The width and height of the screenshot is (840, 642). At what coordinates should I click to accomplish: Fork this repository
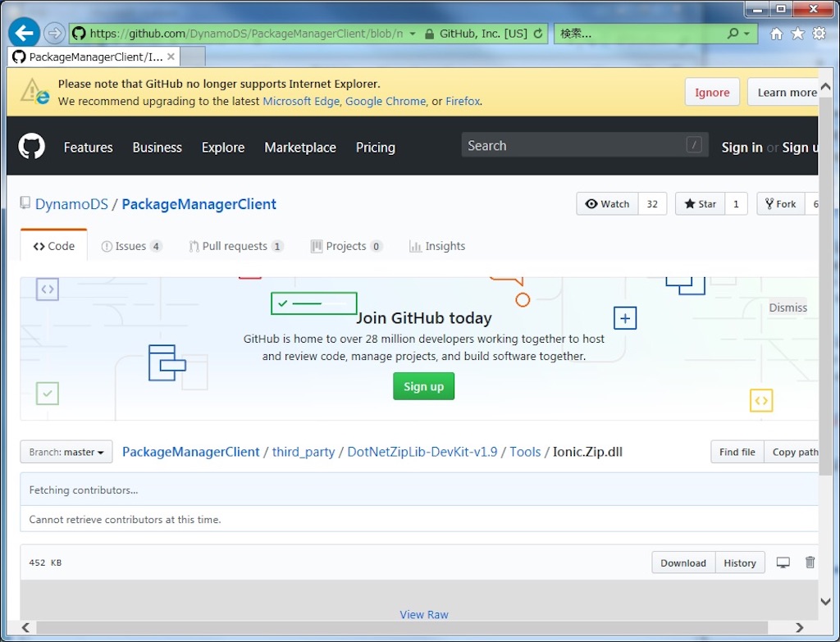[781, 204]
